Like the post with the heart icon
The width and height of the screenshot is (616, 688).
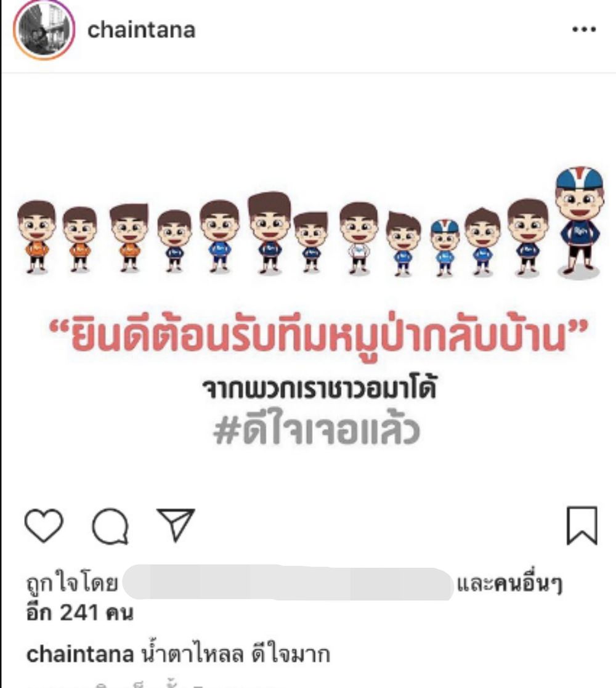tap(44, 525)
